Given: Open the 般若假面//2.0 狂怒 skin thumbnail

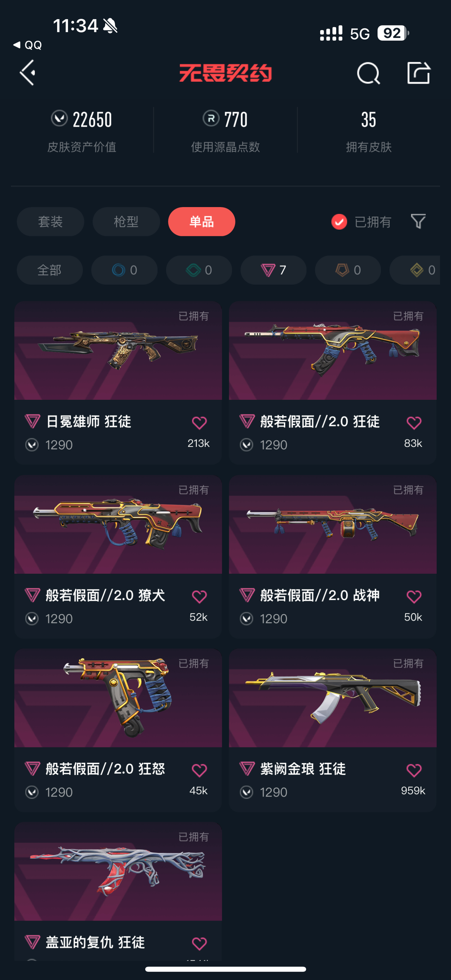Looking at the screenshot, I should pos(118,698).
